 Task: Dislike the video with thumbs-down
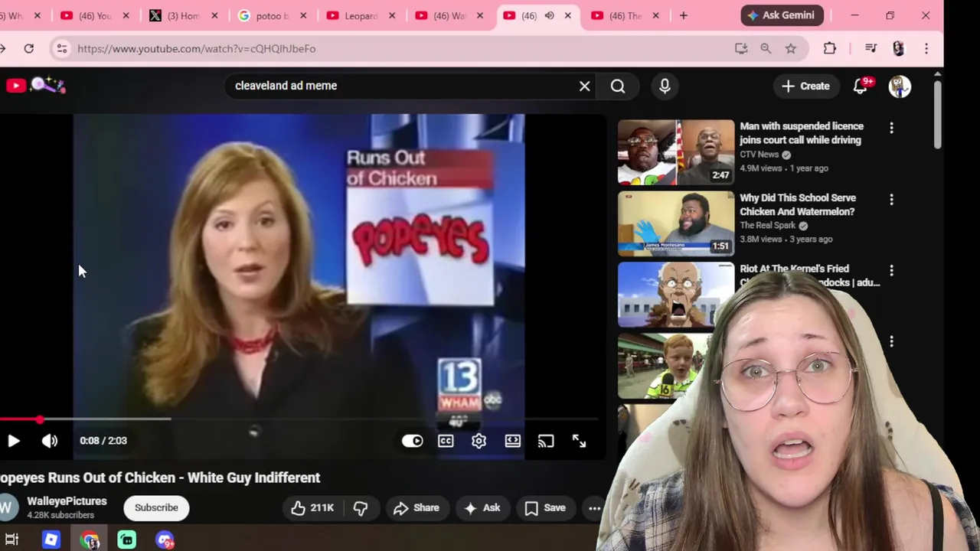tap(361, 508)
